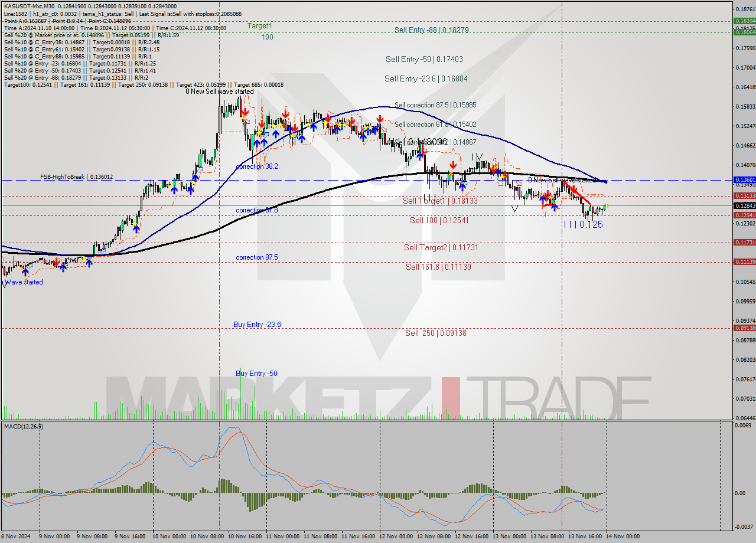Click 'Sell correction 61.8 | 0.15402' label
This screenshot has height=543, width=756.
(435, 125)
